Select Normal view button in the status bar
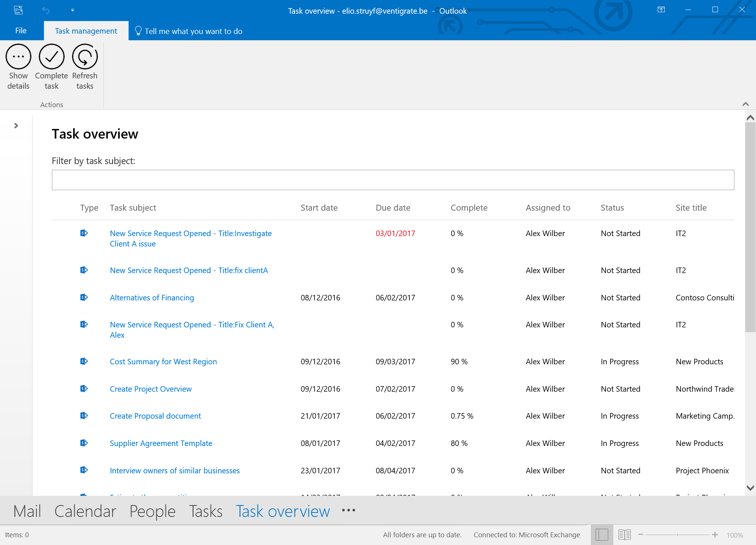This screenshot has height=545, width=756. point(602,535)
